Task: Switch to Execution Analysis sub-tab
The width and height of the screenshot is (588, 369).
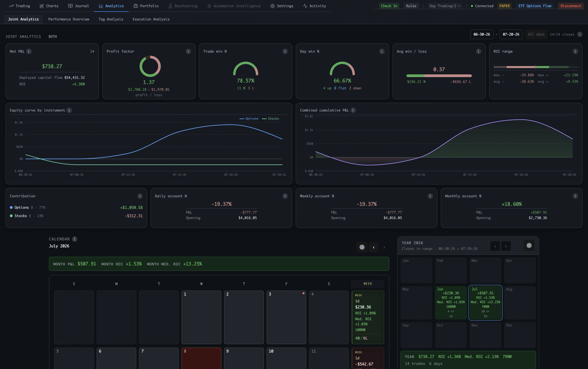Action: 151,19
